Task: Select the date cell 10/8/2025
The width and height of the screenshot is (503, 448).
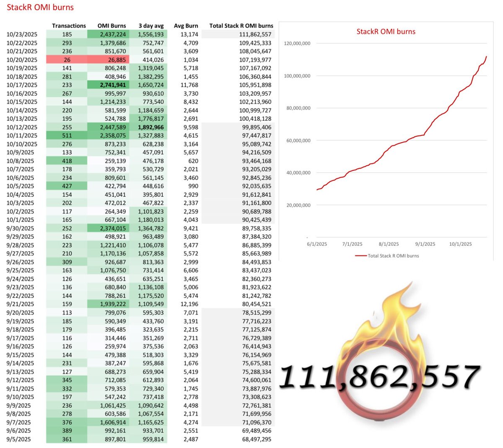Action: (20, 161)
